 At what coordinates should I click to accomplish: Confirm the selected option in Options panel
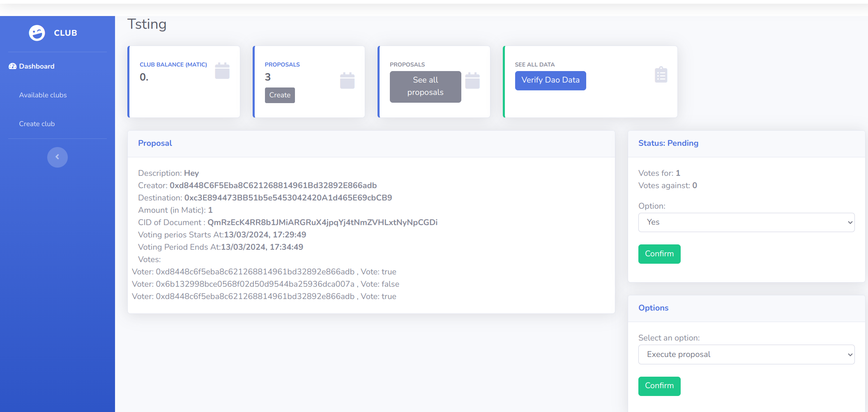click(x=659, y=386)
